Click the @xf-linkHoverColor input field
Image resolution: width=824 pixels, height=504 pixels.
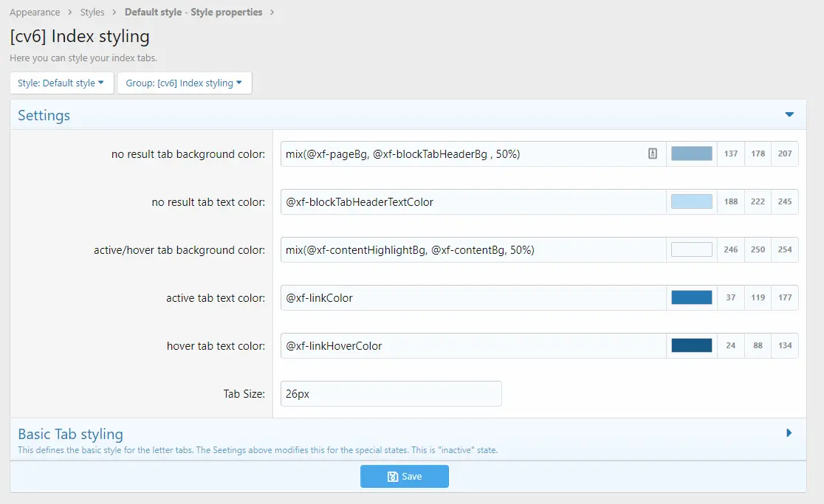click(x=473, y=346)
